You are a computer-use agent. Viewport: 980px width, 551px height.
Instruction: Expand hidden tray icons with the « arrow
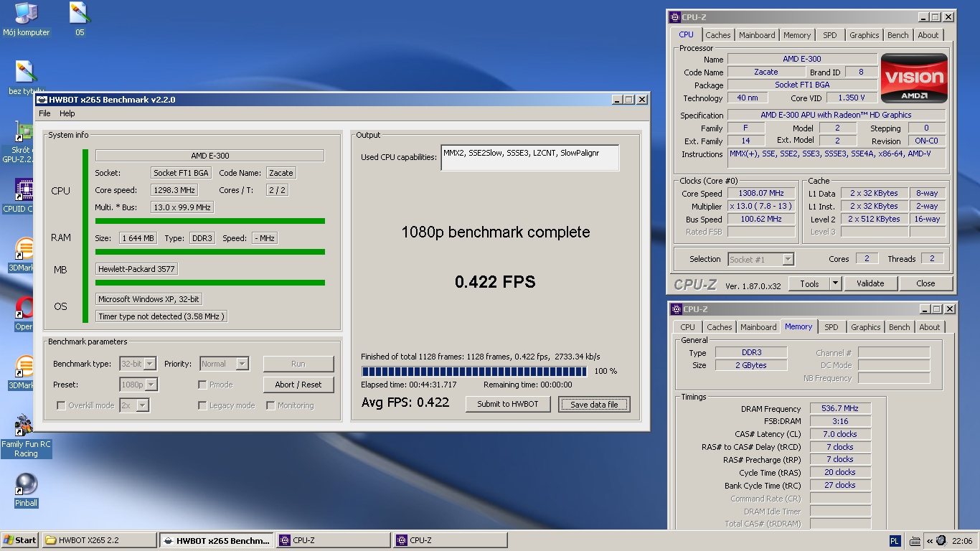coord(930,541)
